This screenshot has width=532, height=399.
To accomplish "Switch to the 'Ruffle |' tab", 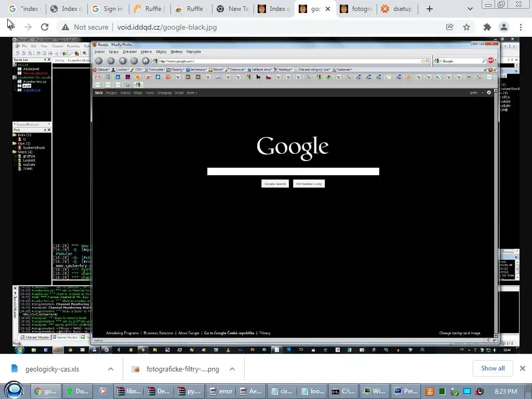I will pos(150,9).
